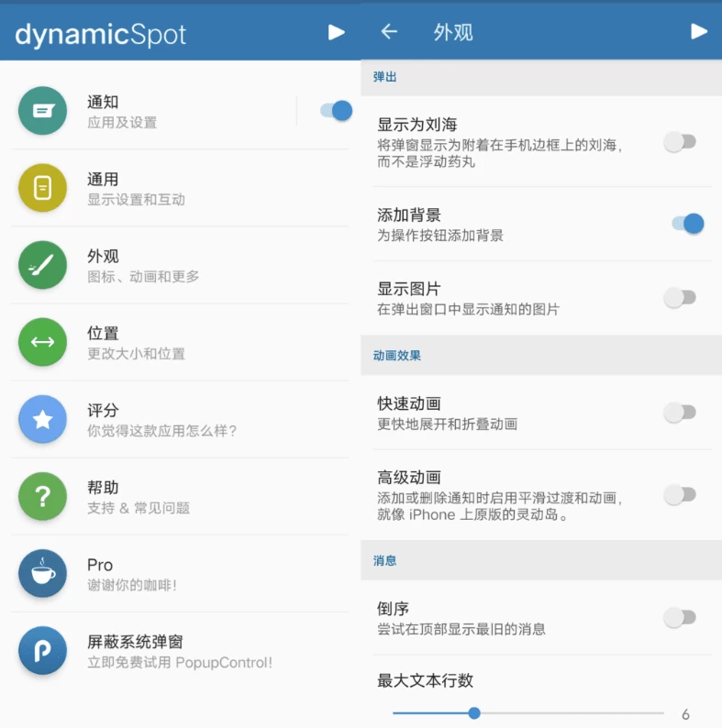The width and height of the screenshot is (722, 728).
Task: Turn on 快速动画 toggle
Action: pos(680,413)
